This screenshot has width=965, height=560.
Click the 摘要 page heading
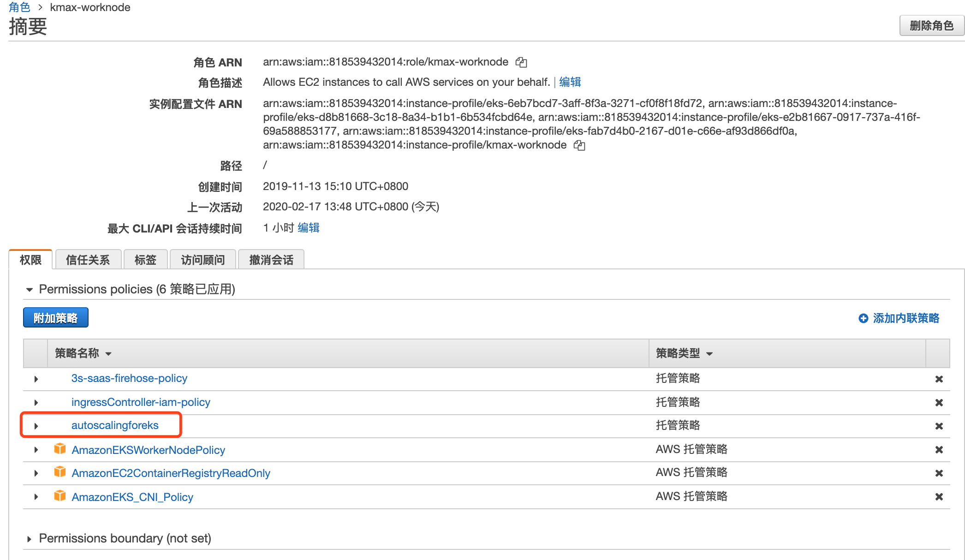coord(28,26)
